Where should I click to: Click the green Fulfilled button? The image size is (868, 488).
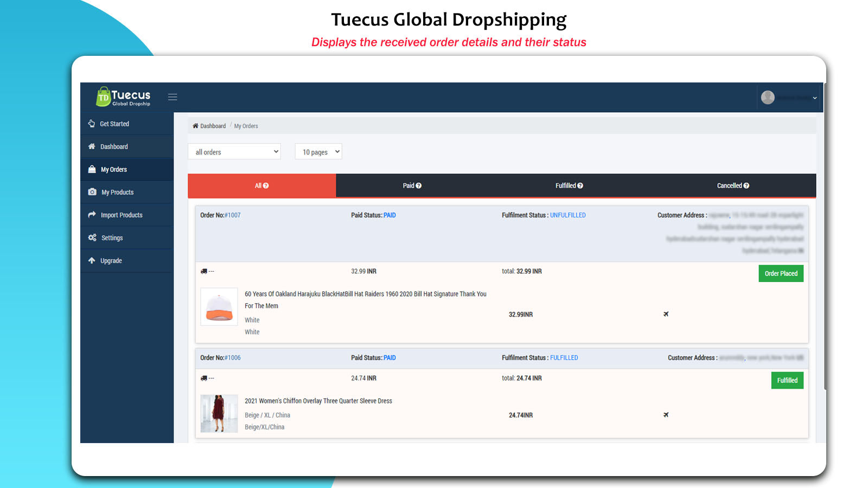coord(787,380)
